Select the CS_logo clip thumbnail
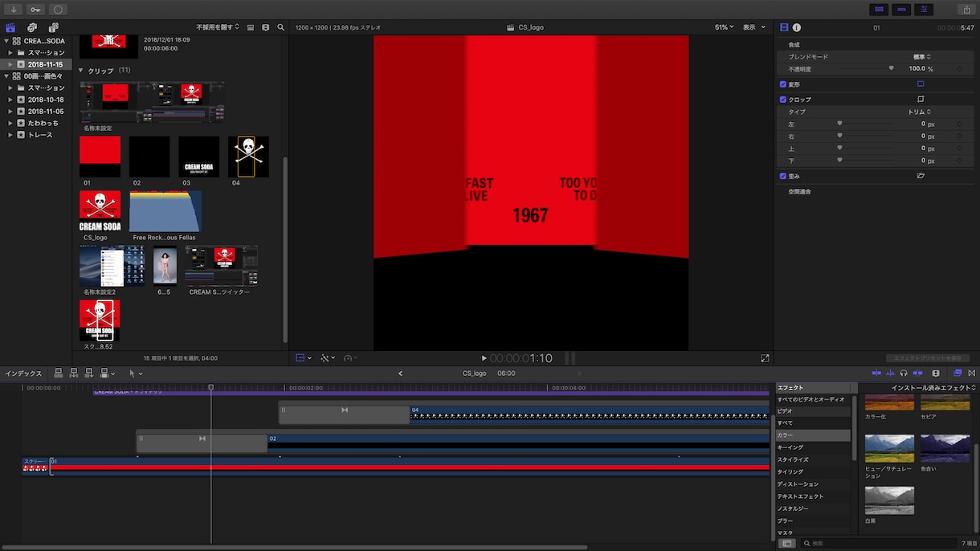 [100, 212]
